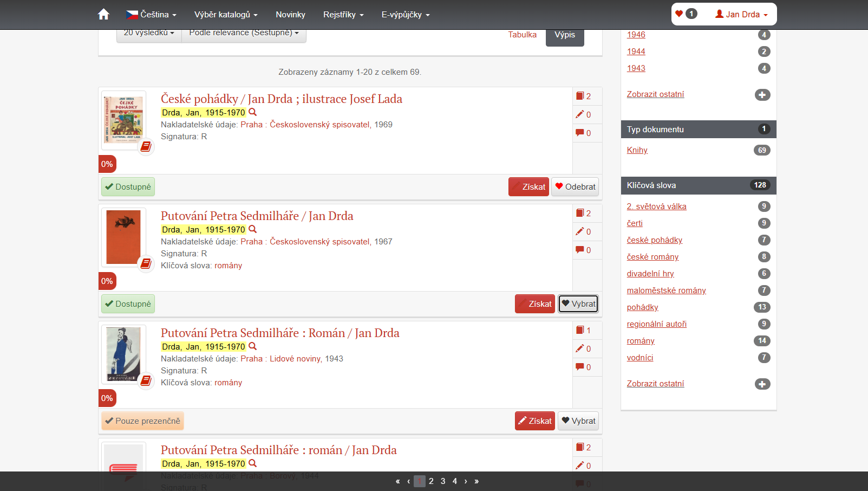
Task: Open the title České pohádky / Jan Drda
Action: coord(282,99)
